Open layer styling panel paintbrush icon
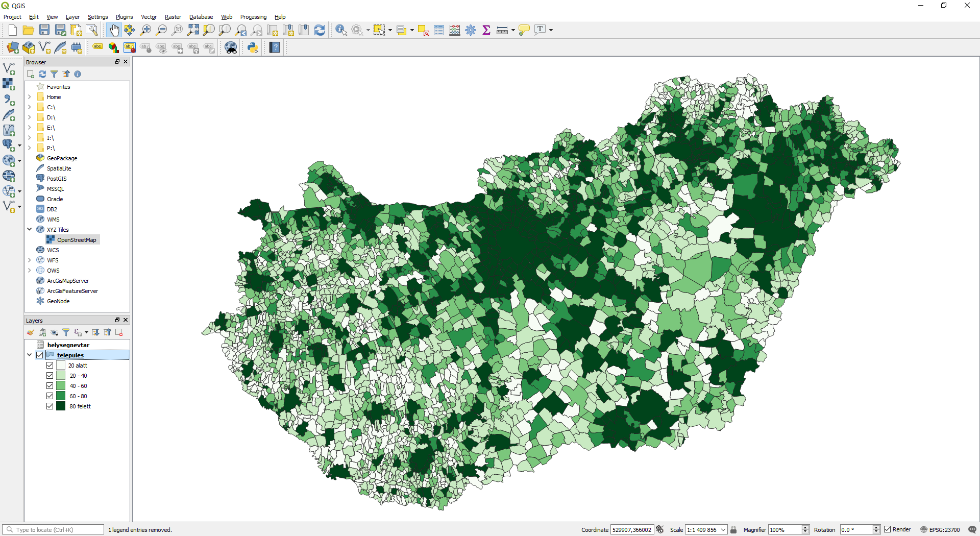The width and height of the screenshot is (980, 536). pyautogui.click(x=31, y=332)
